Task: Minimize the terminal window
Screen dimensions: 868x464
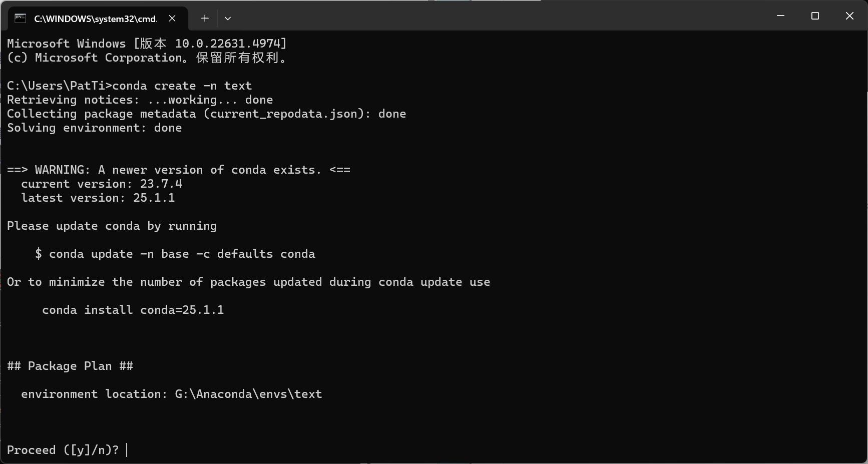Action: click(780, 16)
